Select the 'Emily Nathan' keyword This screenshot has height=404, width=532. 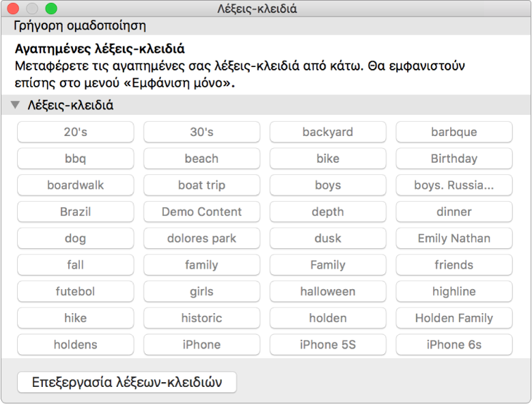click(x=454, y=239)
